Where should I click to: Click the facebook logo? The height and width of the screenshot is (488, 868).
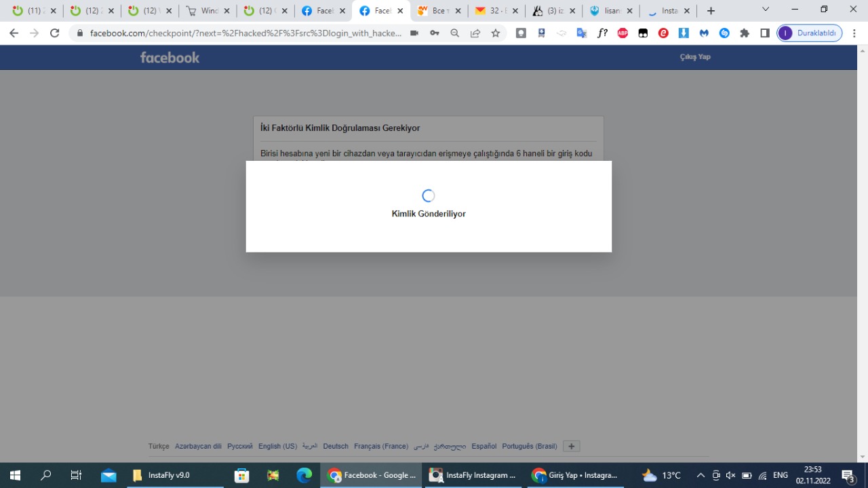click(170, 58)
